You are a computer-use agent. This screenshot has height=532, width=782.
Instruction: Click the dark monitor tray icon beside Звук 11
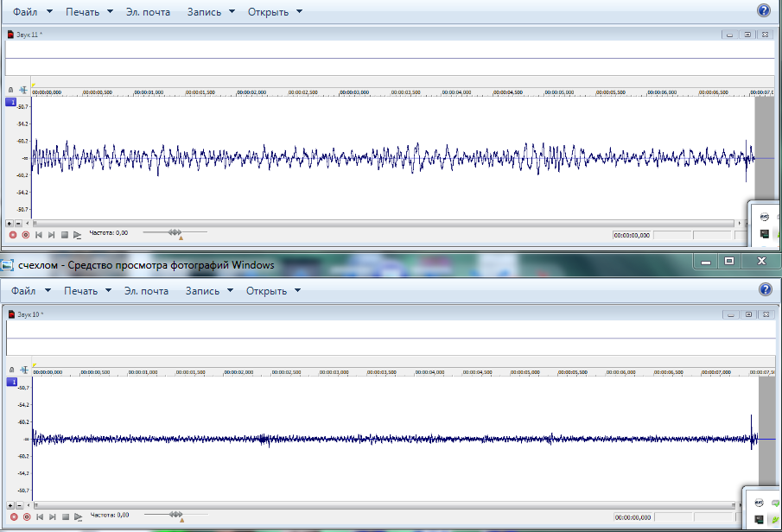764,233
